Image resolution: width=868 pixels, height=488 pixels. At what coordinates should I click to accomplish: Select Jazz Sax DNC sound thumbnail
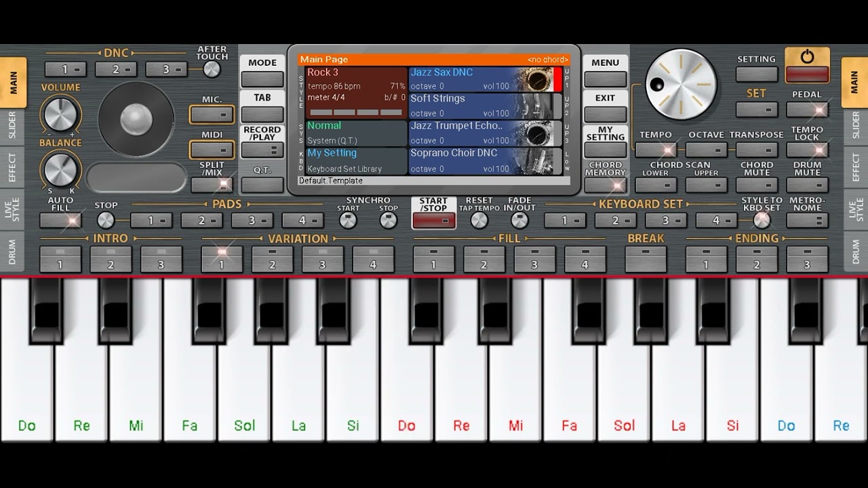(x=539, y=80)
